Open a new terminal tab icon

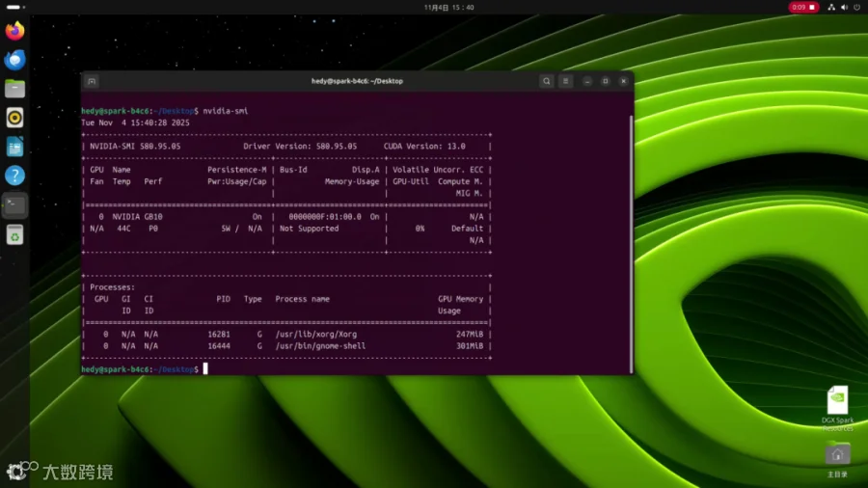tap(92, 81)
